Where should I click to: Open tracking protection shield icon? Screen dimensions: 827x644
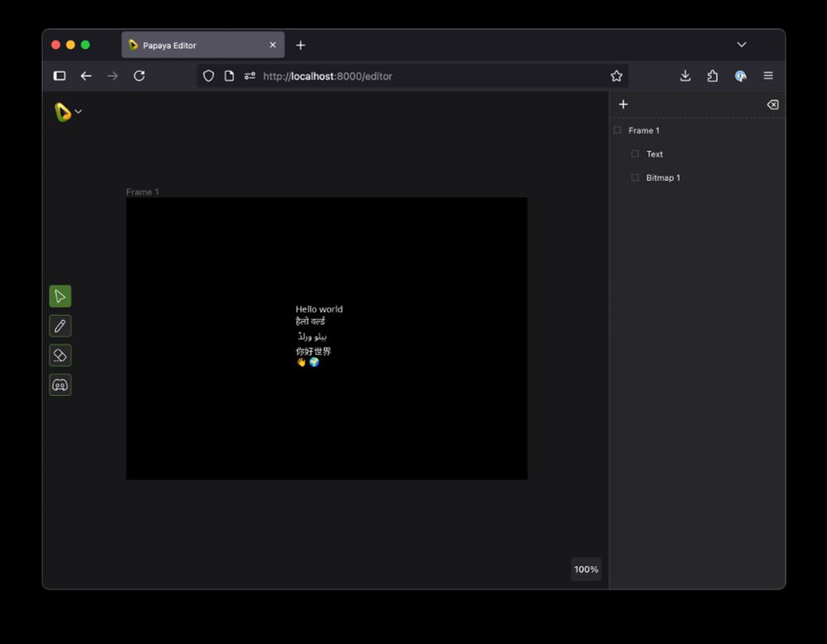click(x=209, y=76)
